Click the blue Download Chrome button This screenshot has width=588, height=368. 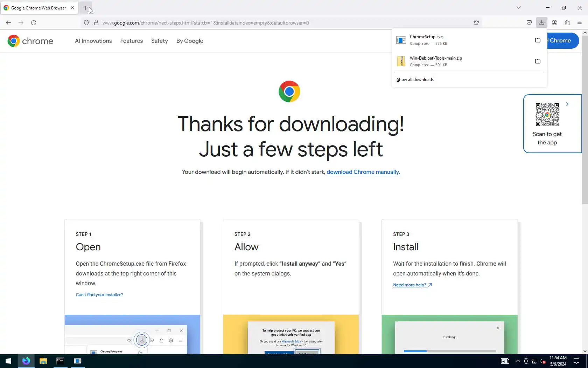click(563, 41)
